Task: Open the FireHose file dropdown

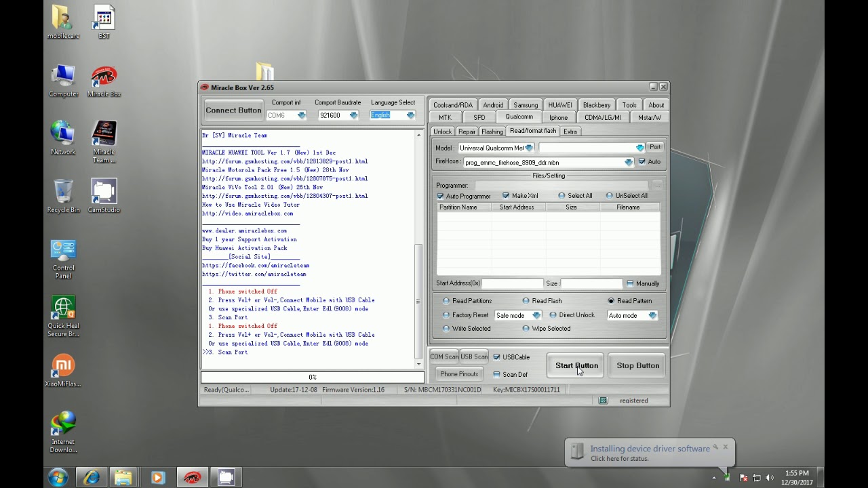Action: pos(628,163)
